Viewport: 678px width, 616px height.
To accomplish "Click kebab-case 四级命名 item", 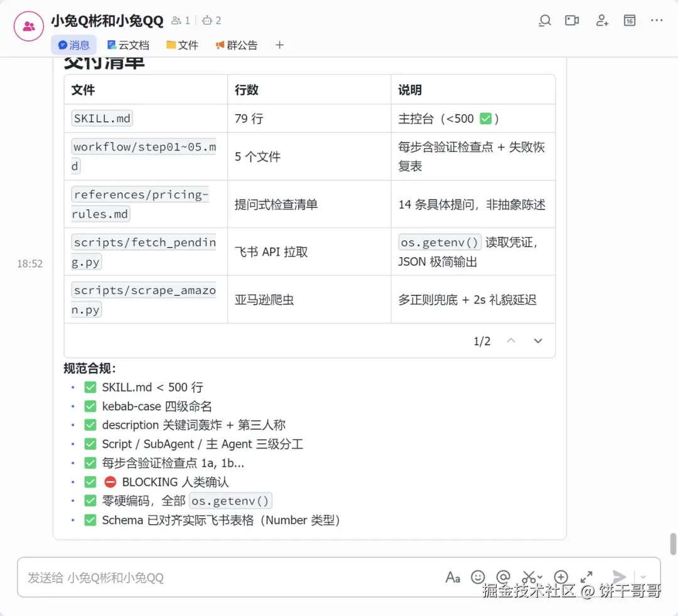I will (157, 406).
